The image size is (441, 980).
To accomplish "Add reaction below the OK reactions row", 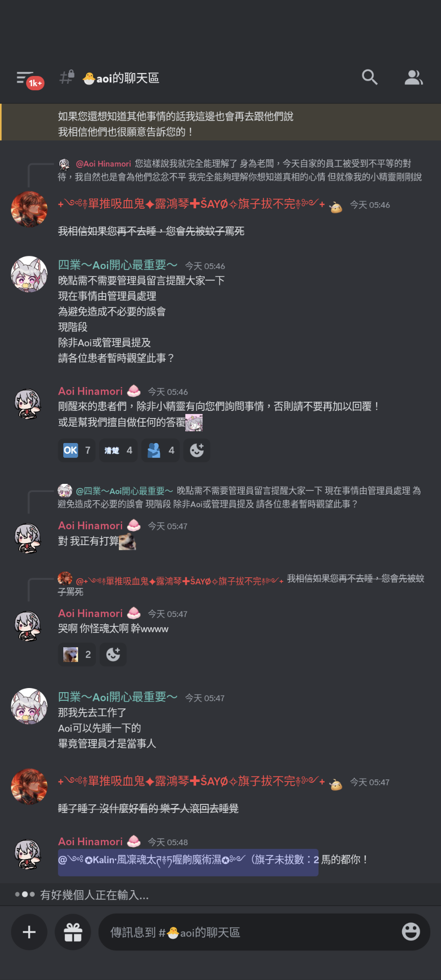I will tap(197, 450).
